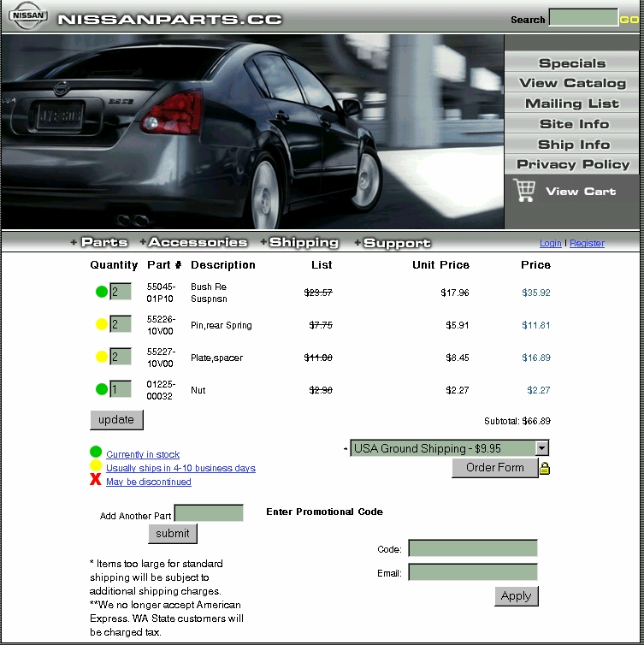Click green stock dot for Nut
The width and height of the screenshot is (644, 645).
tap(101, 389)
